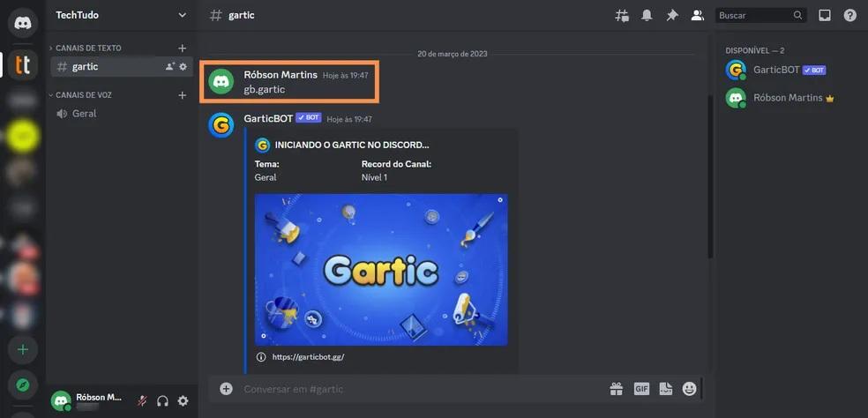Invite people to gartic channel icon
868x418 pixels.
tap(170, 66)
